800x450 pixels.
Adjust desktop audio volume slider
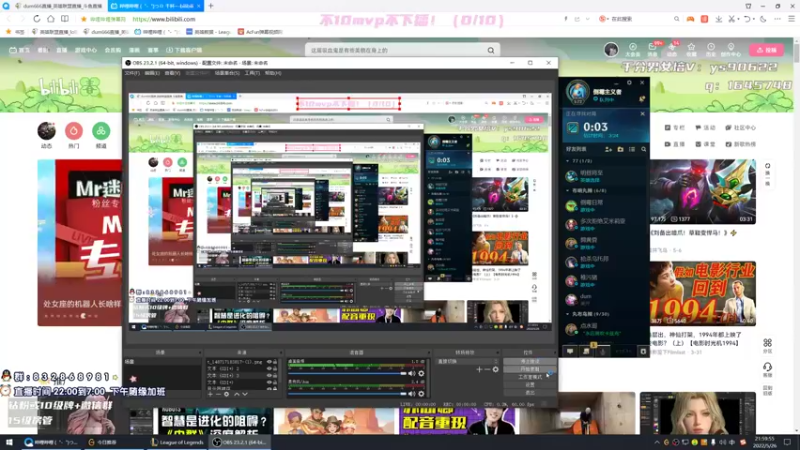[x=348, y=373]
